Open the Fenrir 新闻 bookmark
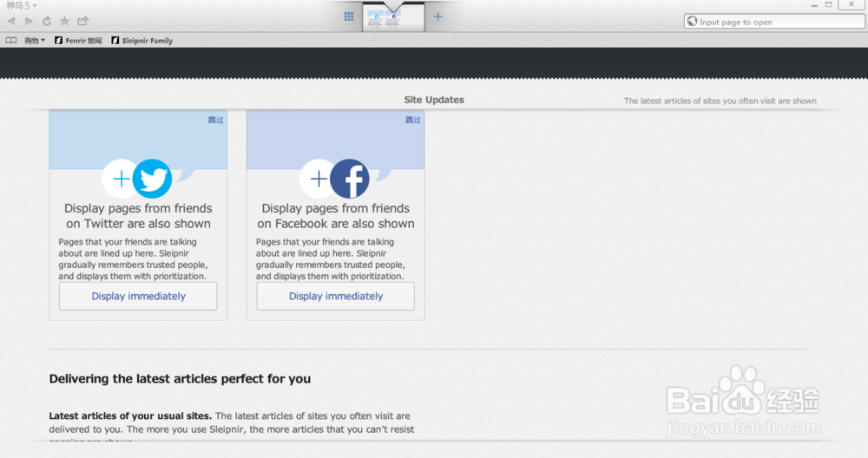 pyautogui.click(x=78, y=41)
